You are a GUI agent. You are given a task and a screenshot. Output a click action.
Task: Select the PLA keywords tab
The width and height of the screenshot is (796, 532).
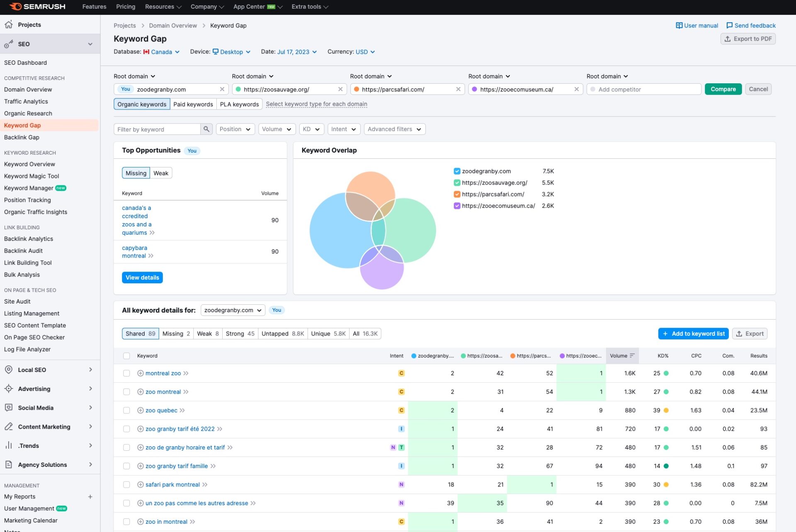coord(239,104)
